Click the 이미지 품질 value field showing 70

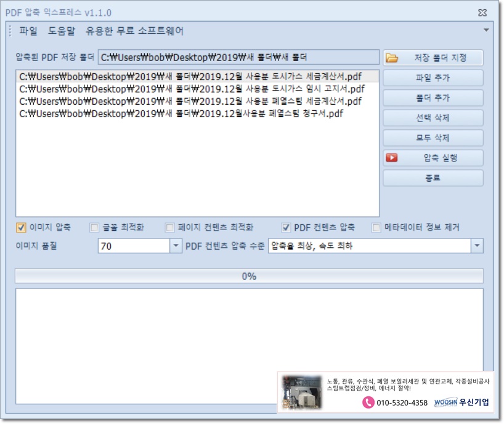[x=134, y=246]
